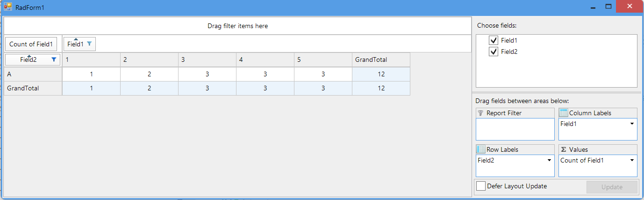The height and width of the screenshot is (200, 644).
Task: Click the filter funnel icon on Field1 column header
Action: (x=89, y=44)
